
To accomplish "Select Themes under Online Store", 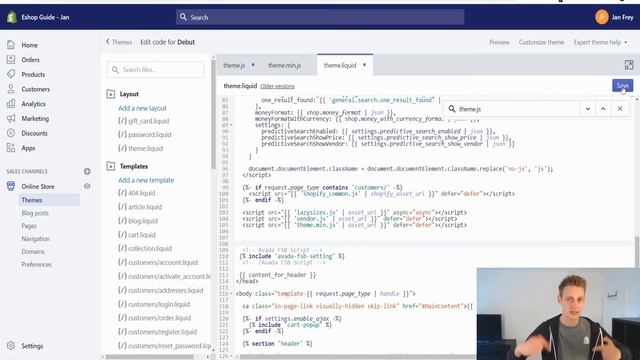I will [32, 200].
